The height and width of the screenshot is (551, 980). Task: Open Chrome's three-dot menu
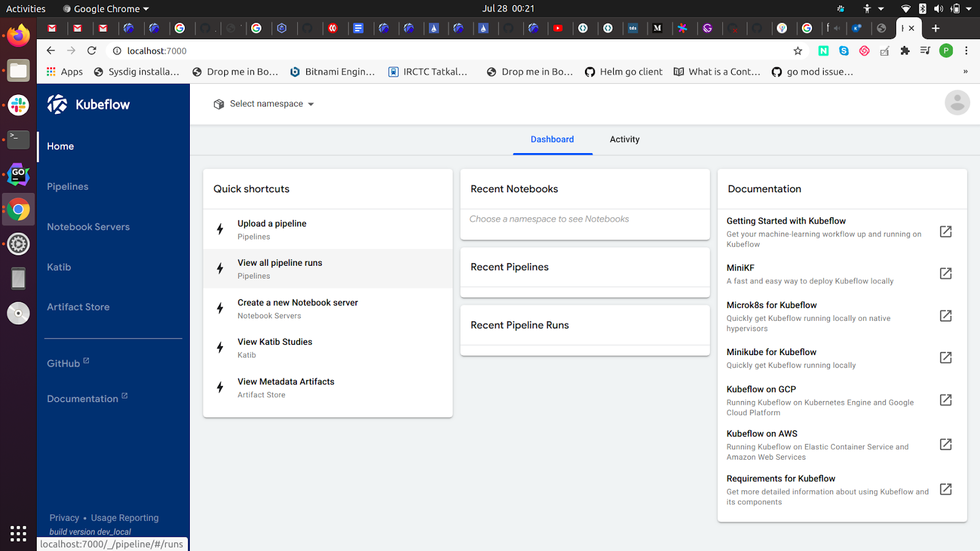click(x=966, y=51)
